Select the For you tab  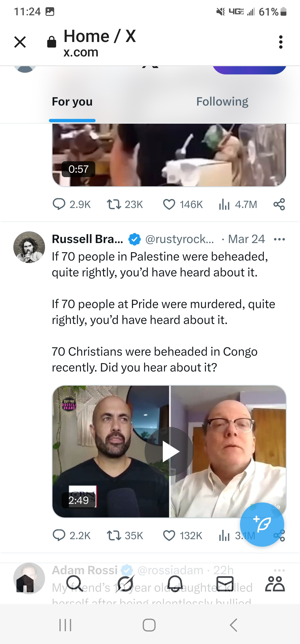point(72,102)
